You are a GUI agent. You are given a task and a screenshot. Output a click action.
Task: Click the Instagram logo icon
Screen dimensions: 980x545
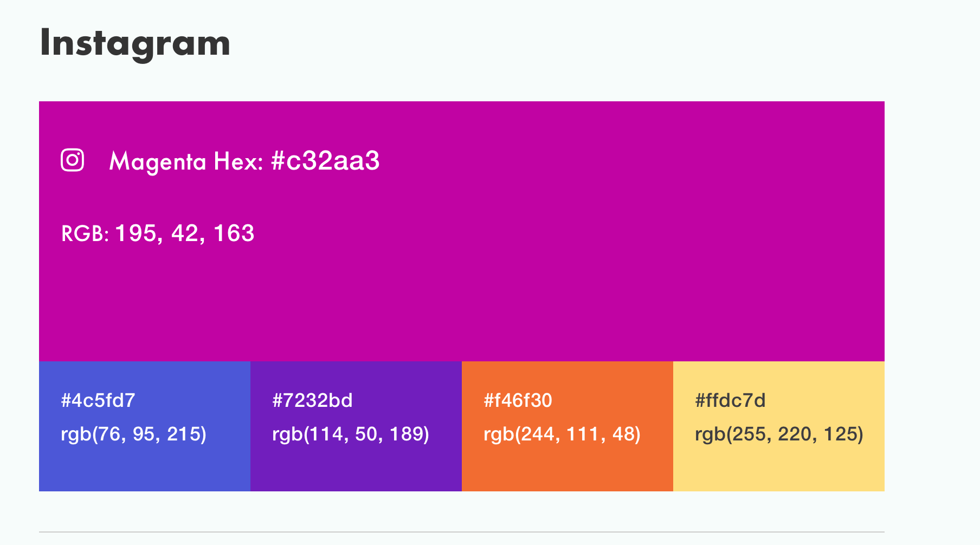[72, 160]
